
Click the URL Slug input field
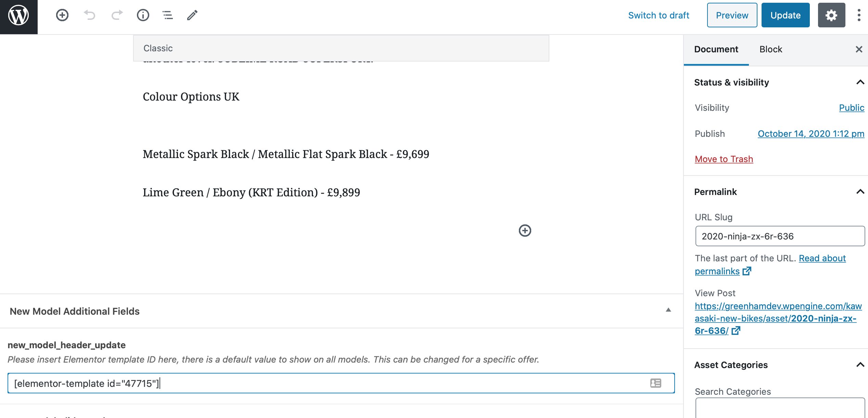pyautogui.click(x=780, y=236)
